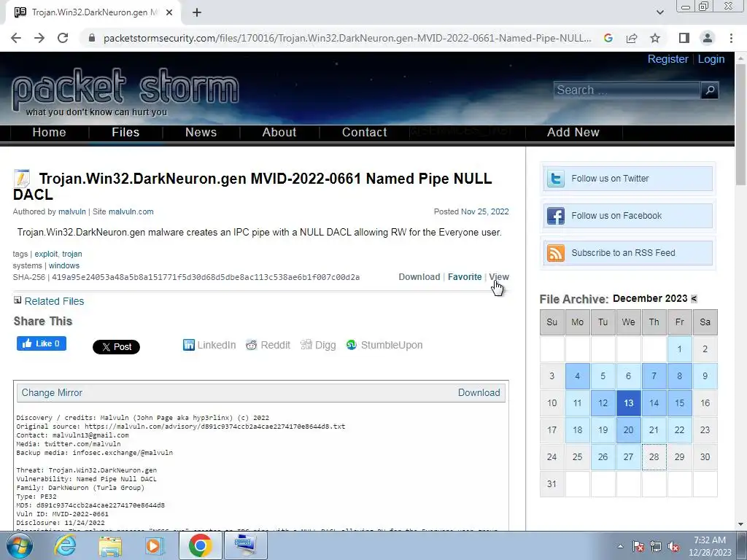The width and height of the screenshot is (747, 560).
Task: Open author malvuln's profile link
Action: (x=72, y=212)
